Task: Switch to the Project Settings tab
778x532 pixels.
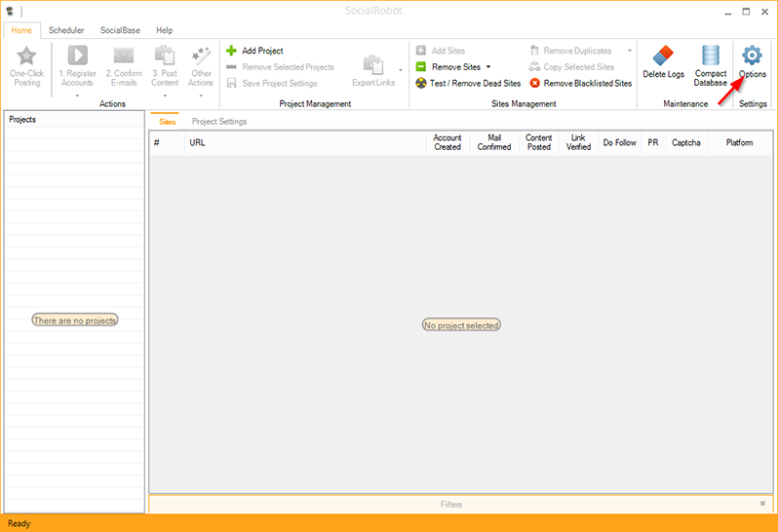Action: (219, 122)
